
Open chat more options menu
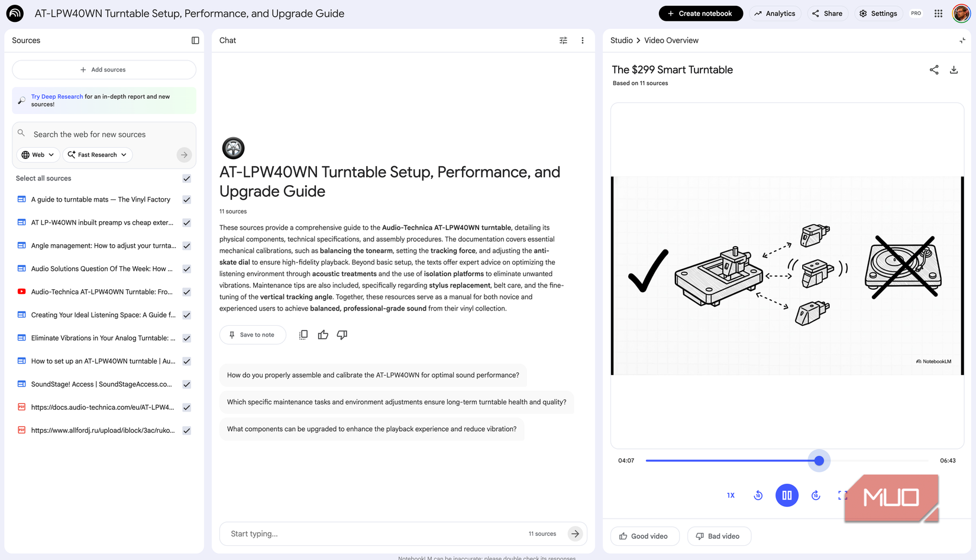tap(583, 40)
